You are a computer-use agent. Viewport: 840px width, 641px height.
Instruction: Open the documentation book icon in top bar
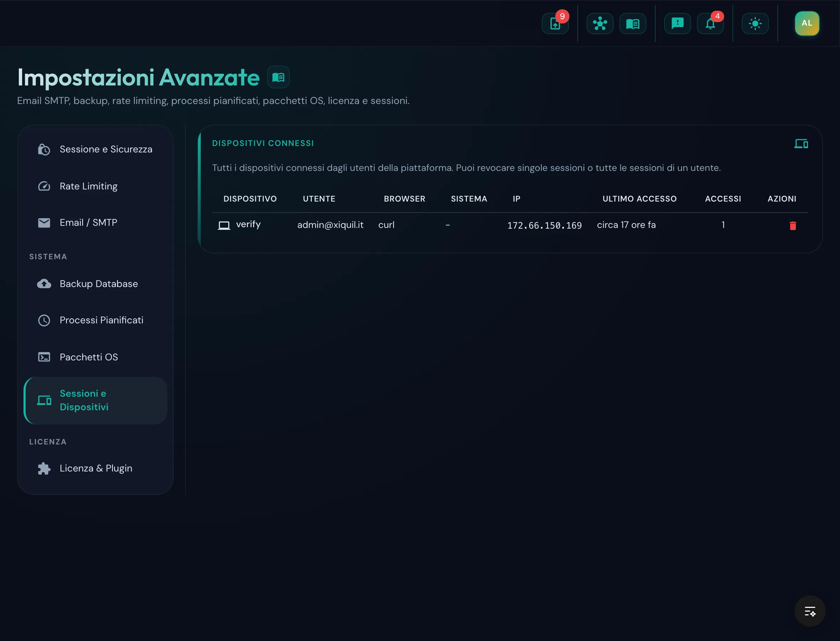pos(632,24)
